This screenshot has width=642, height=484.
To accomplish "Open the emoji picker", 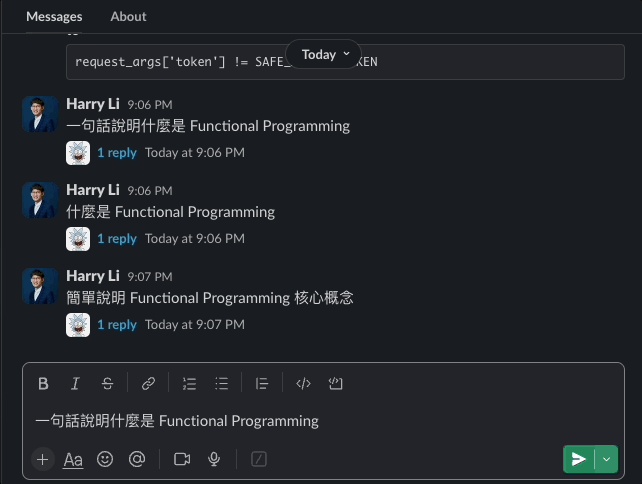I will (x=105, y=459).
